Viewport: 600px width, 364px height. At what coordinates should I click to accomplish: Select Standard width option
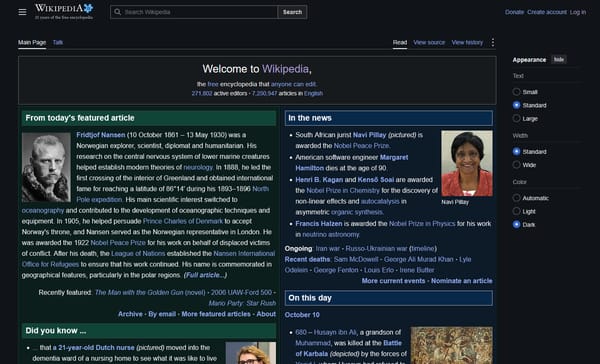(x=516, y=152)
